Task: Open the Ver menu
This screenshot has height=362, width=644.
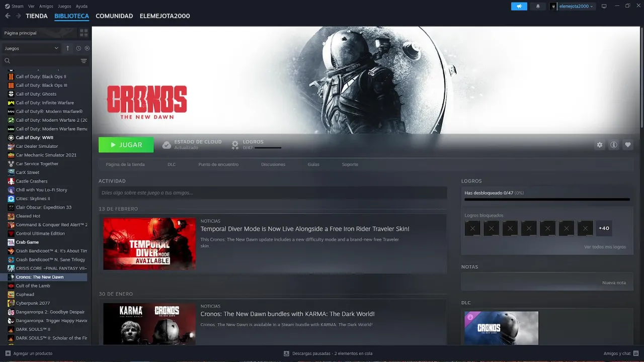Action: pos(31,6)
